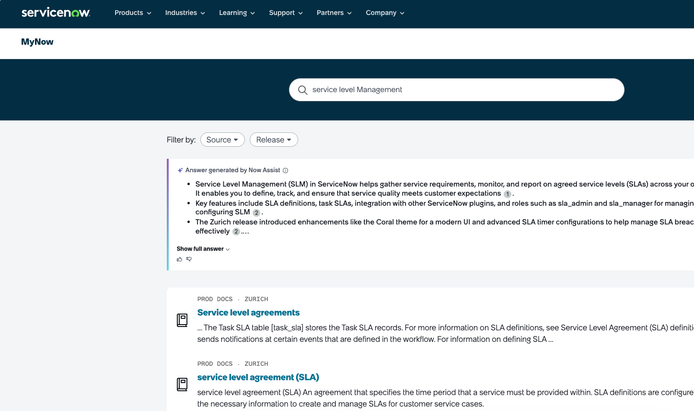Open the Release filter dropdown
The width and height of the screenshot is (694, 411).
273,140
